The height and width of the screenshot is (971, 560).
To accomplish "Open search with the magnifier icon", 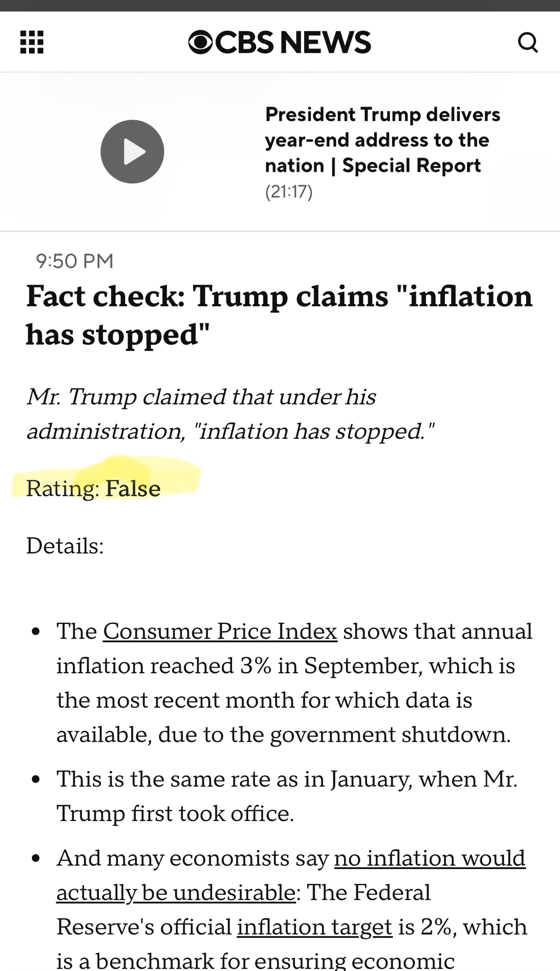I will (527, 42).
